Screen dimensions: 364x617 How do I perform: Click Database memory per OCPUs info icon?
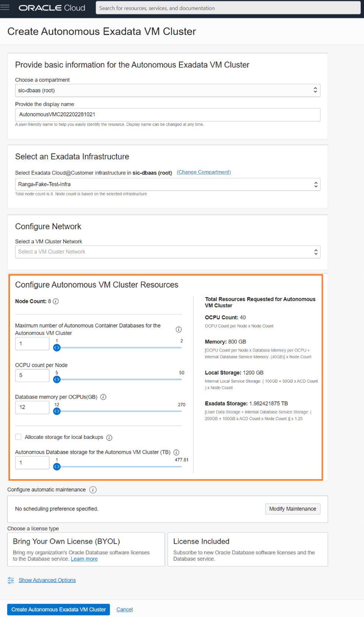pos(103,397)
